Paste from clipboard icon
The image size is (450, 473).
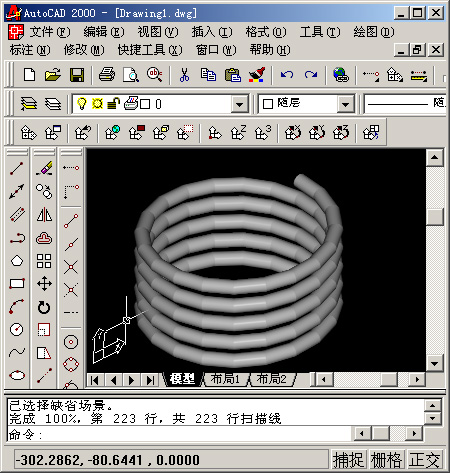pos(233,75)
